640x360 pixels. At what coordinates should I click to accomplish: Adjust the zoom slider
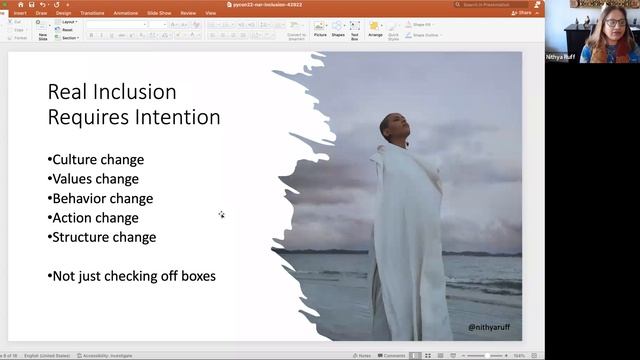(x=484, y=356)
